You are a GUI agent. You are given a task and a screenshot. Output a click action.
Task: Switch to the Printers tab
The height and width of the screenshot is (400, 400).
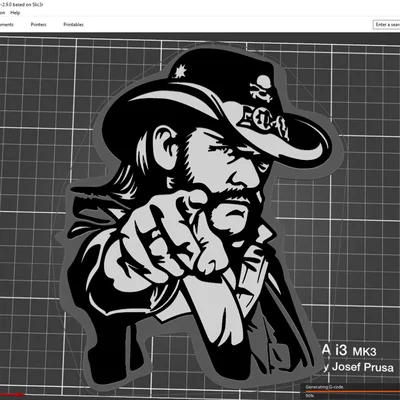point(38,25)
